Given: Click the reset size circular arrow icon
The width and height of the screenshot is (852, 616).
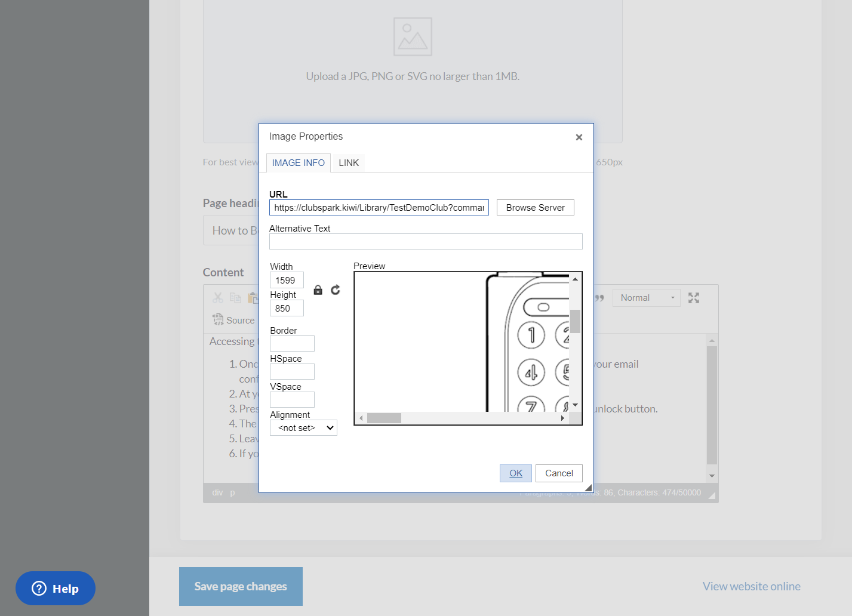Looking at the screenshot, I should [x=336, y=289].
